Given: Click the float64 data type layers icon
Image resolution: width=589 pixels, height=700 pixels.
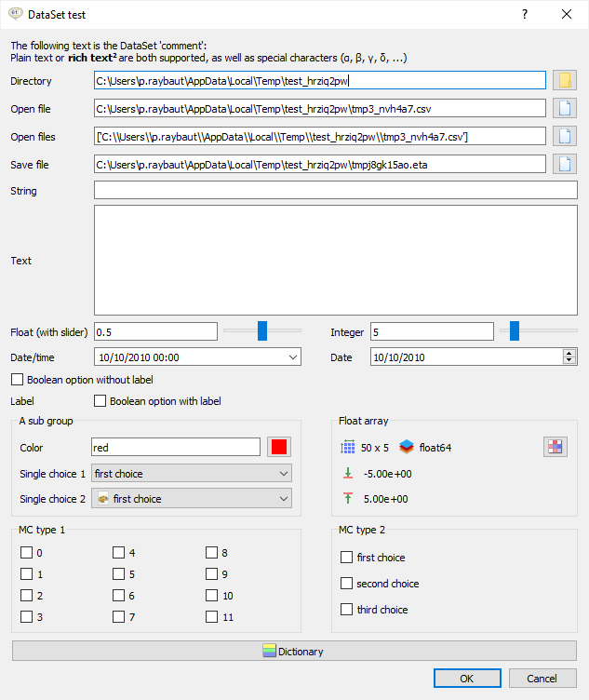Looking at the screenshot, I should click(407, 447).
